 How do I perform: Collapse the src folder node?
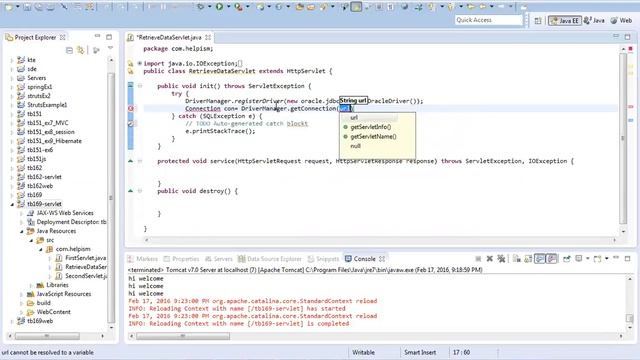pyautogui.click(x=31, y=240)
